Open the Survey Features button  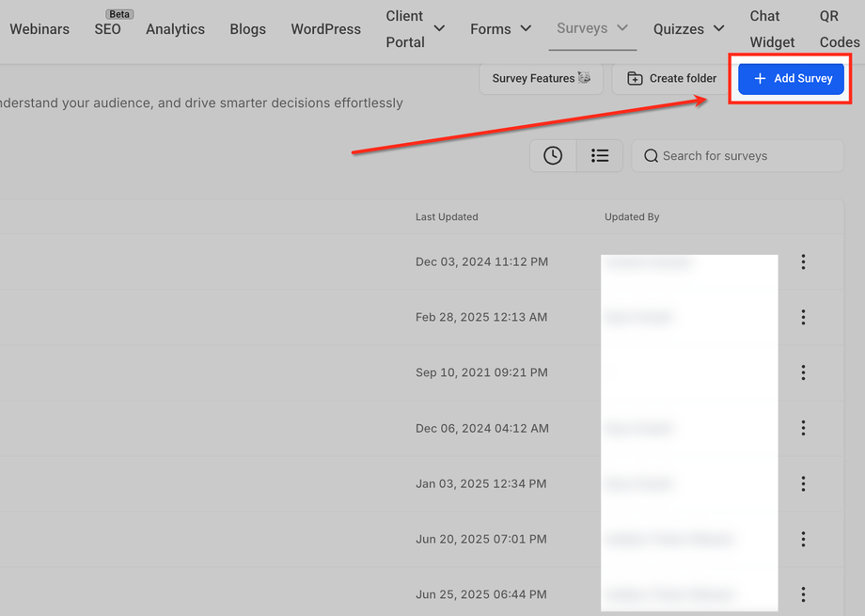point(541,78)
